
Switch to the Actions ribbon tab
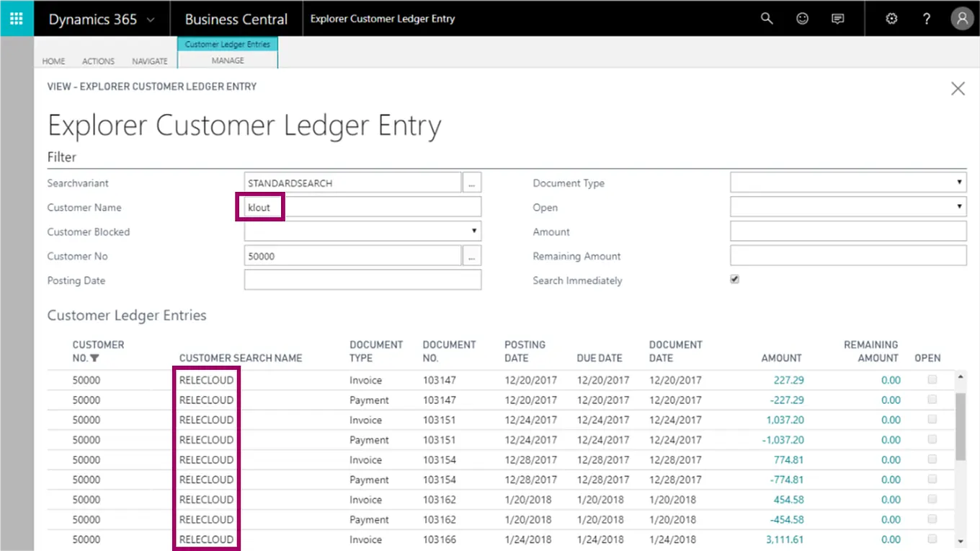(x=98, y=61)
